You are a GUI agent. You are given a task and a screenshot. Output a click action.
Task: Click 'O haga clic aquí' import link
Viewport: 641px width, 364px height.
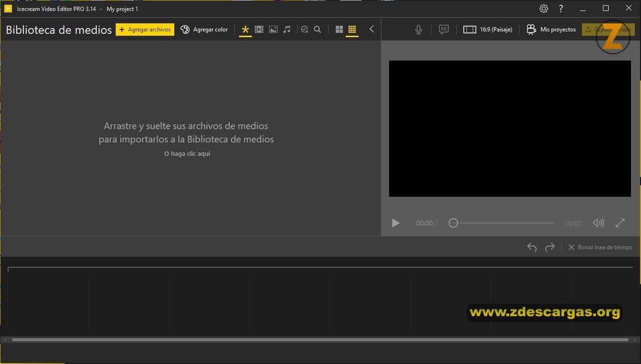tap(187, 154)
